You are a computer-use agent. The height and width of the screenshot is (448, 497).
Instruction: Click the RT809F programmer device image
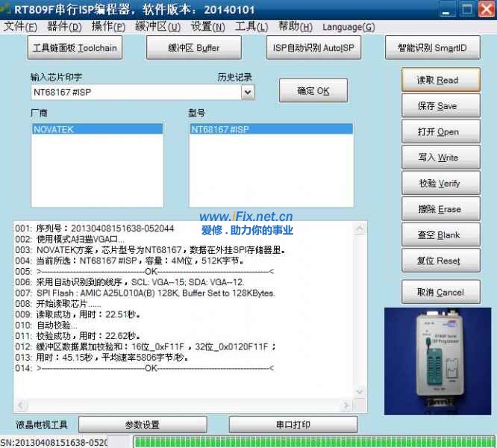pyautogui.click(x=438, y=361)
